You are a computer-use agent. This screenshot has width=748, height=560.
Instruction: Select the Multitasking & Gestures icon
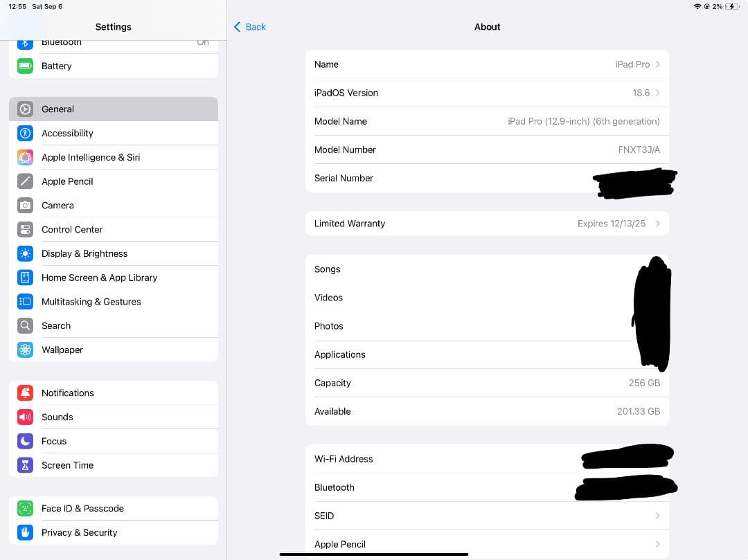[x=25, y=301]
